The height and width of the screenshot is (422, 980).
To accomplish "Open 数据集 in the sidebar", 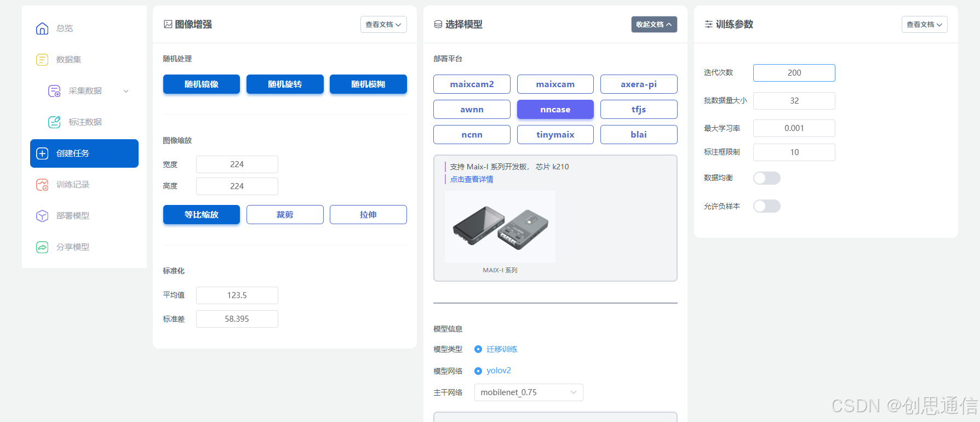I will click(84, 60).
